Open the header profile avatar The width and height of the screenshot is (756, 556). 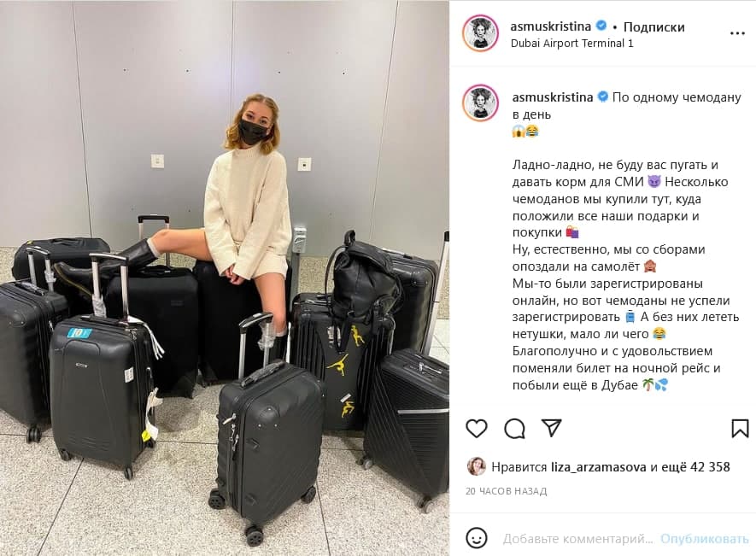(480, 33)
